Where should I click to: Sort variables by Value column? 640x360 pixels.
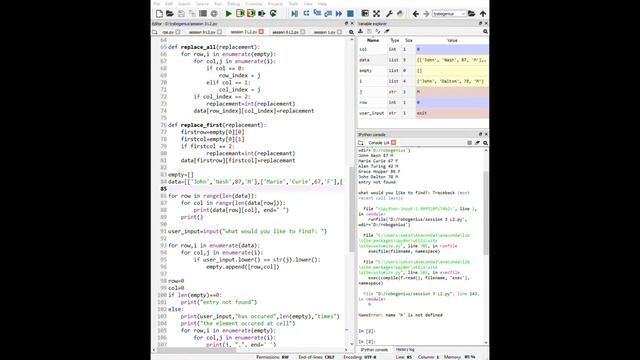(x=452, y=40)
